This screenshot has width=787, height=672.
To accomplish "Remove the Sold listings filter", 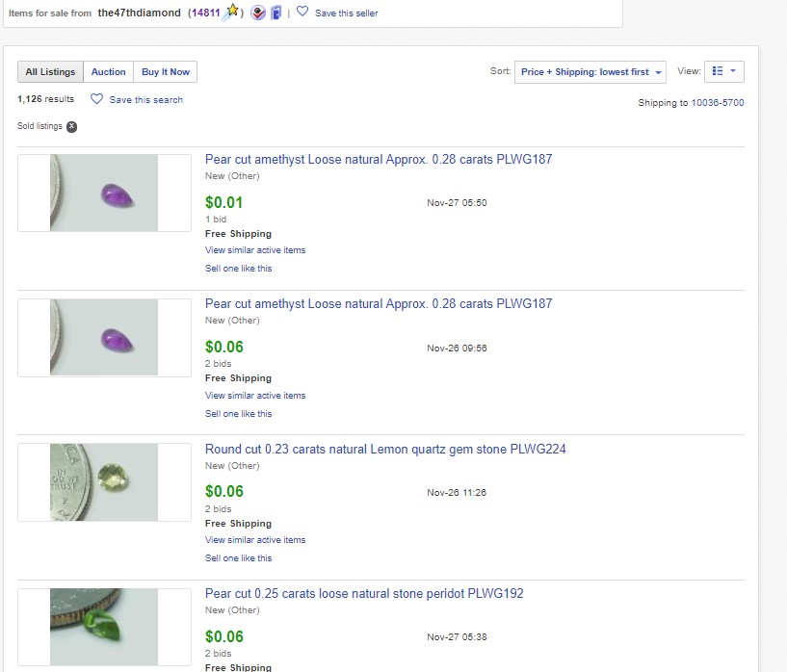I will [72, 126].
